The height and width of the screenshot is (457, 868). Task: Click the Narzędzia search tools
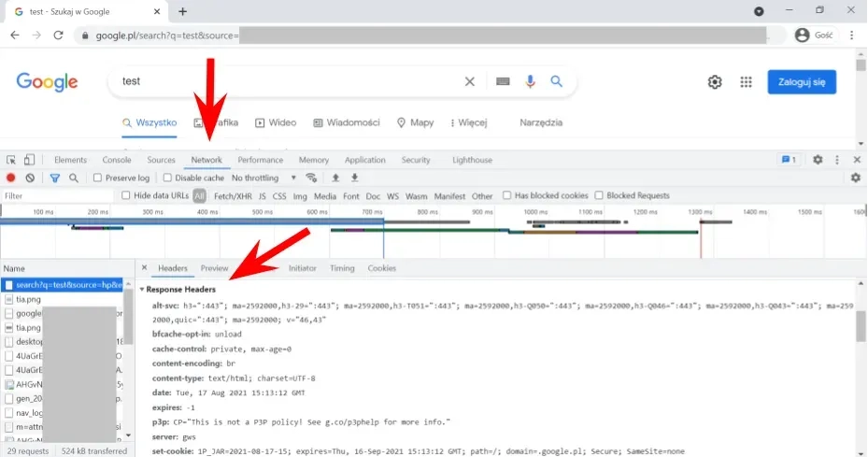[541, 122]
